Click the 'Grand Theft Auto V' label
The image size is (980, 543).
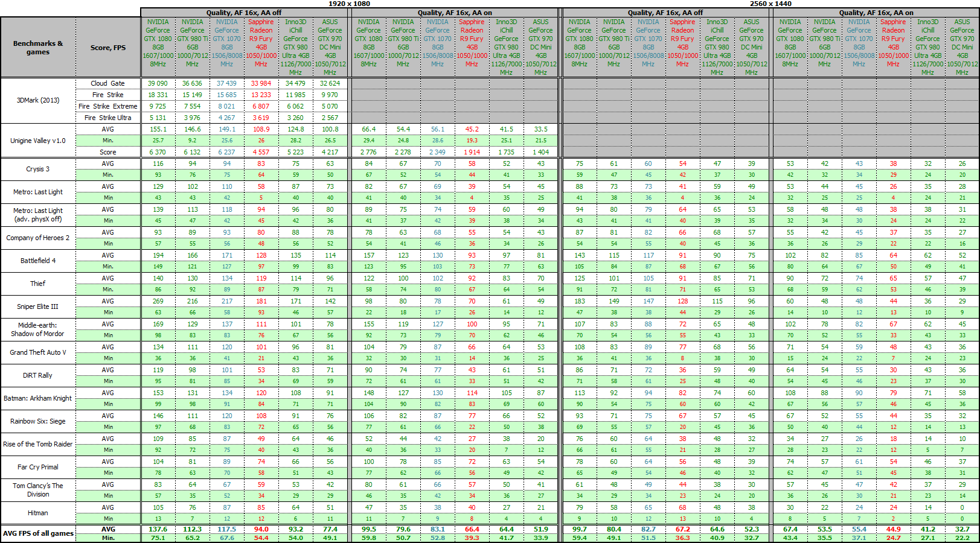(x=38, y=352)
